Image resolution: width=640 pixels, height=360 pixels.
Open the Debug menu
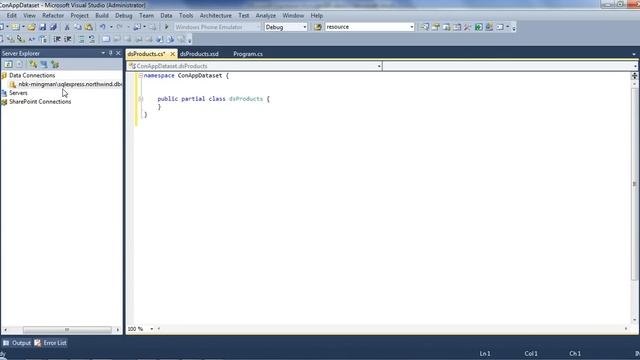click(x=123, y=16)
